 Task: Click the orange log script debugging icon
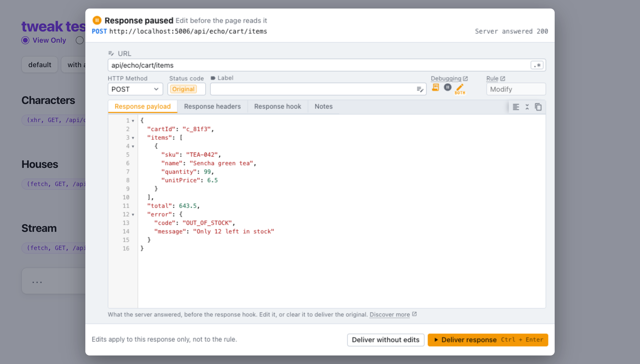pyautogui.click(x=435, y=87)
